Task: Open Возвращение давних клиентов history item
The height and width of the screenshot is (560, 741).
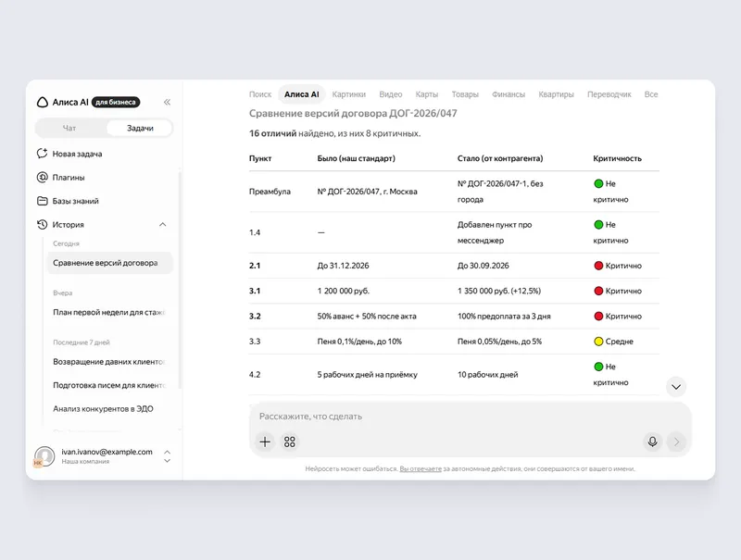Action: 109,362
